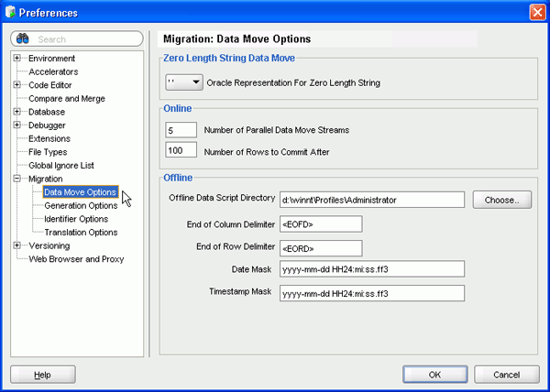550x392 pixels.
Task: Select Translation Options under Migration
Action: tap(81, 233)
